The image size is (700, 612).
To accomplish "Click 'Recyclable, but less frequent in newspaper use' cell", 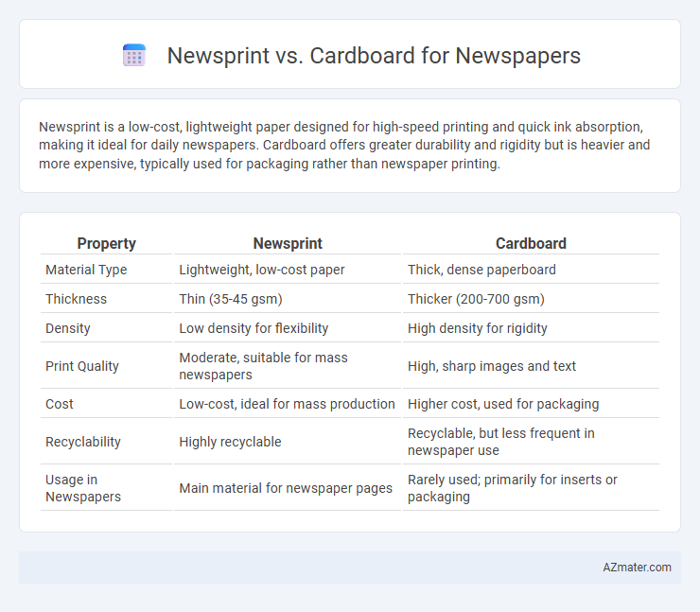I will (531, 442).
